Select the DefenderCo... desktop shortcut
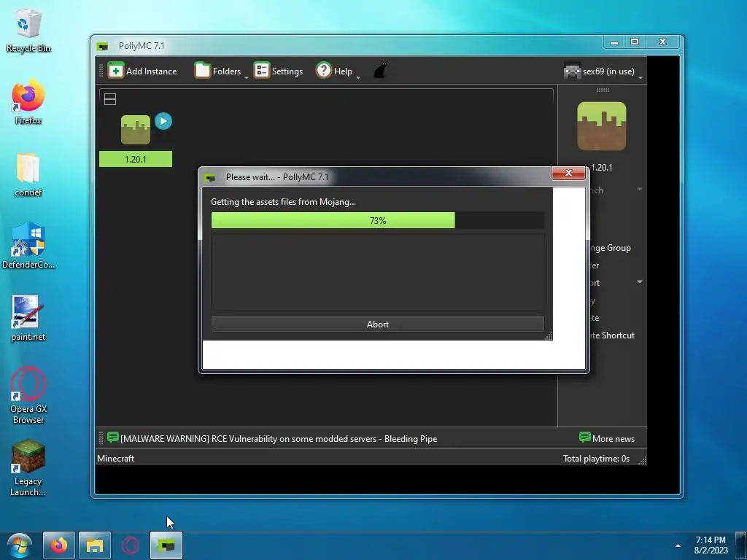 point(28,246)
